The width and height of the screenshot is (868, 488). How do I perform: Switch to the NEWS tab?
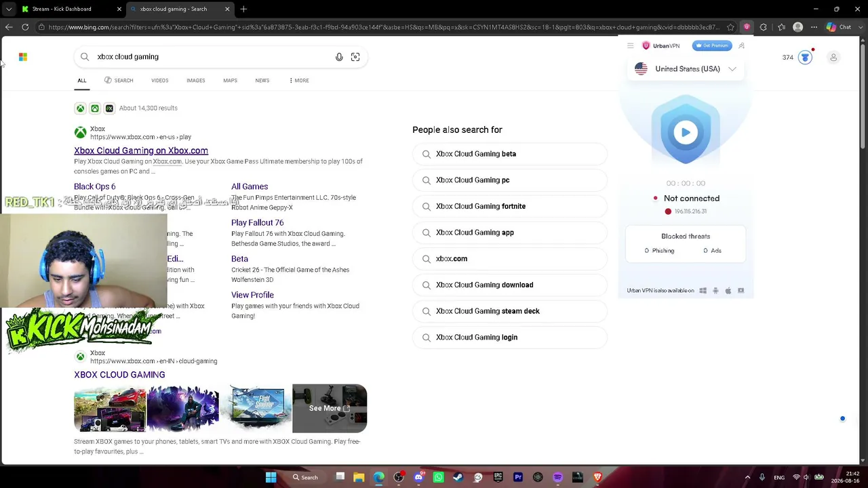262,81
